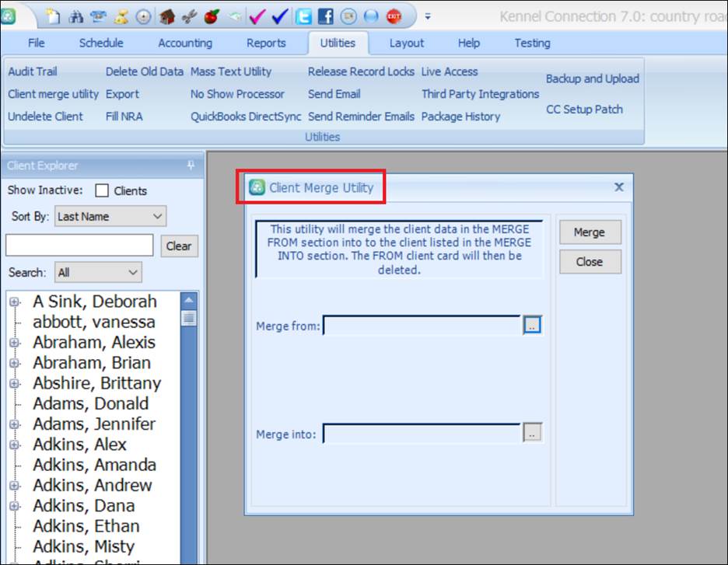This screenshot has height=565, width=728.
Task: Select the pink checkmark toolbar icon
Action: (x=256, y=15)
